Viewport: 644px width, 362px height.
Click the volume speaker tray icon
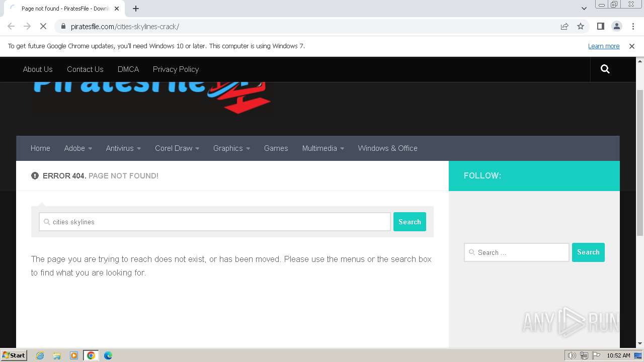tap(572, 355)
